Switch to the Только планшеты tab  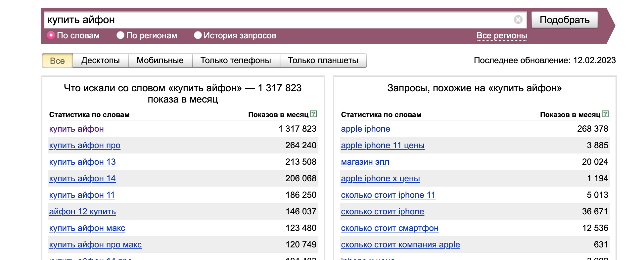coord(323,61)
